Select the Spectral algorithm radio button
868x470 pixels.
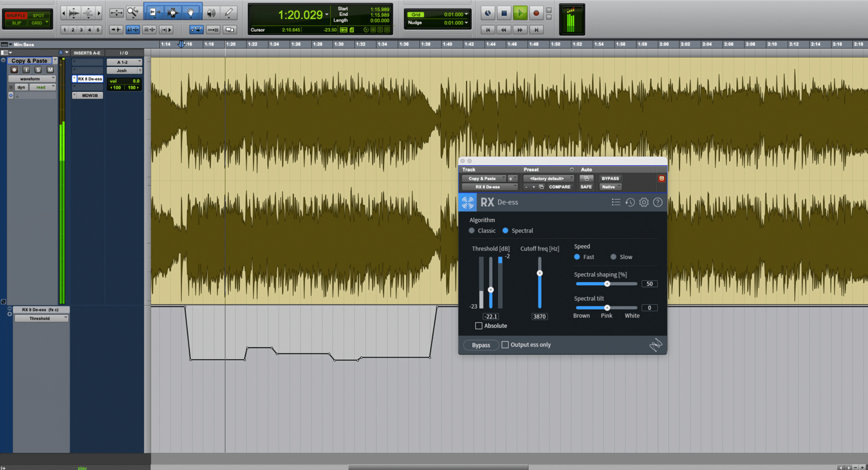tap(505, 230)
